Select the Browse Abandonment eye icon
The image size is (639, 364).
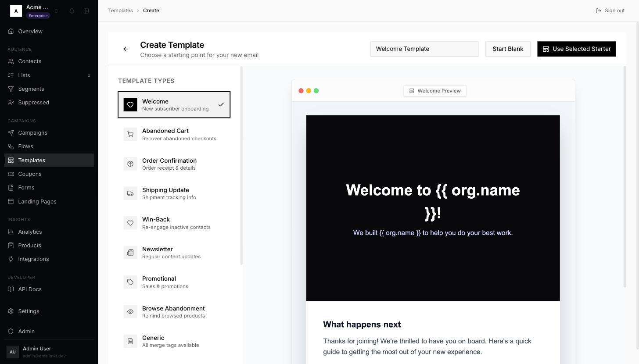tap(130, 312)
